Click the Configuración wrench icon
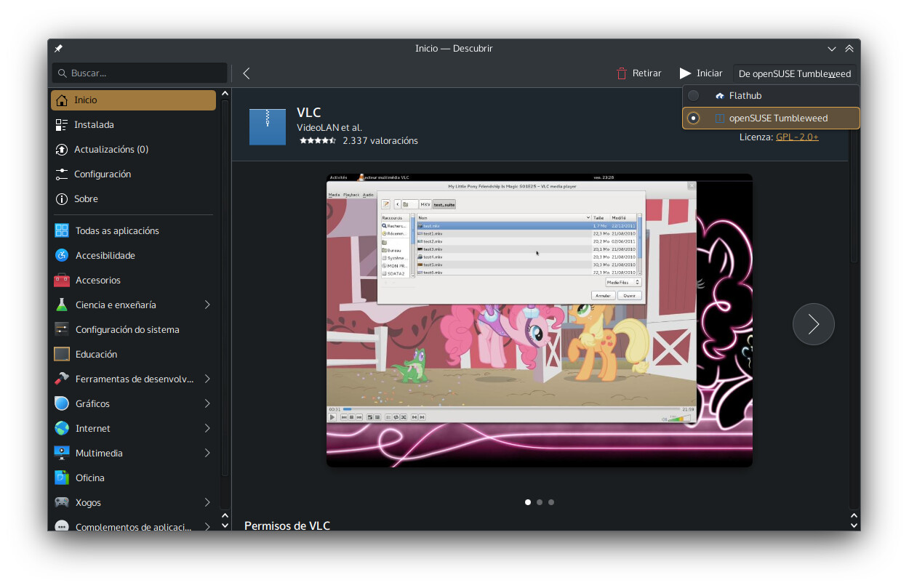Image resolution: width=909 pixels, height=588 pixels. [x=60, y=174]
